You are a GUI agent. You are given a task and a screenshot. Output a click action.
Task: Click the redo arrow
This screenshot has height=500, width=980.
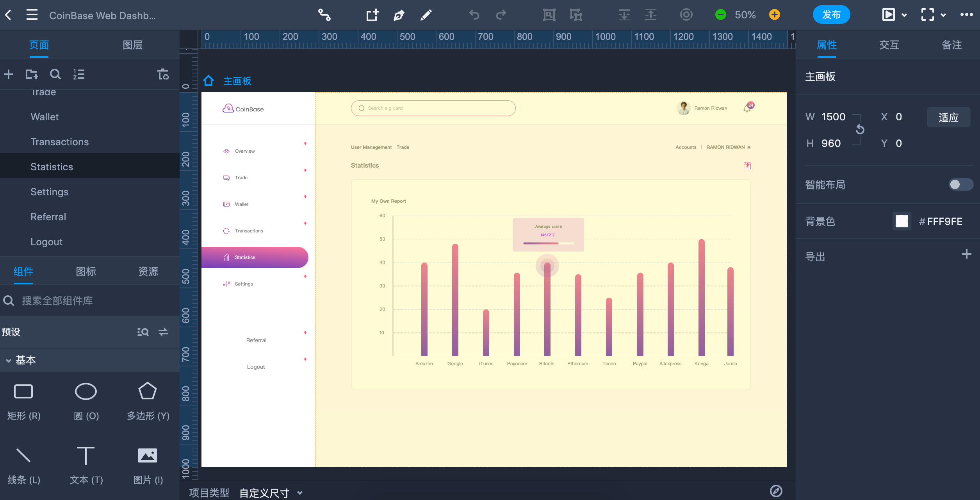point(501,15)
